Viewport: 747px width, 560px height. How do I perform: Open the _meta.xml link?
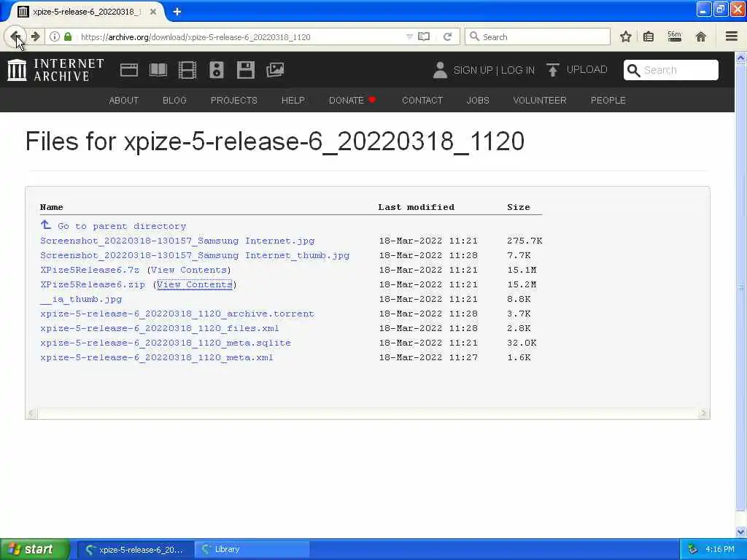coord(157,357)
